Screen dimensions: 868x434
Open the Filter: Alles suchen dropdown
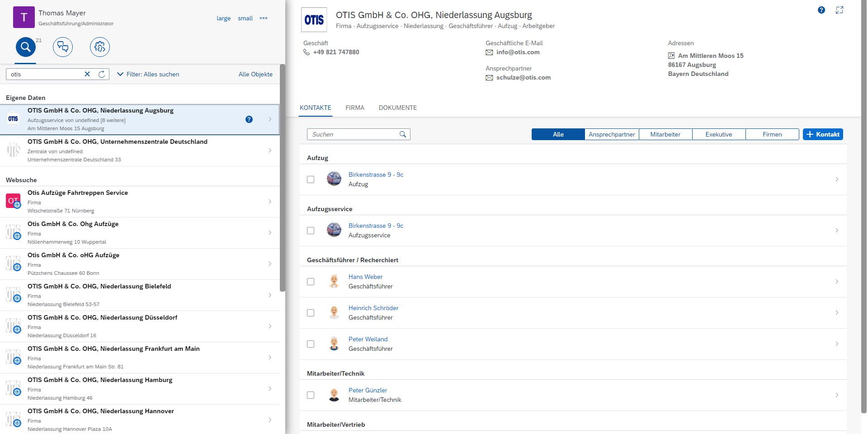click(148, 74)
